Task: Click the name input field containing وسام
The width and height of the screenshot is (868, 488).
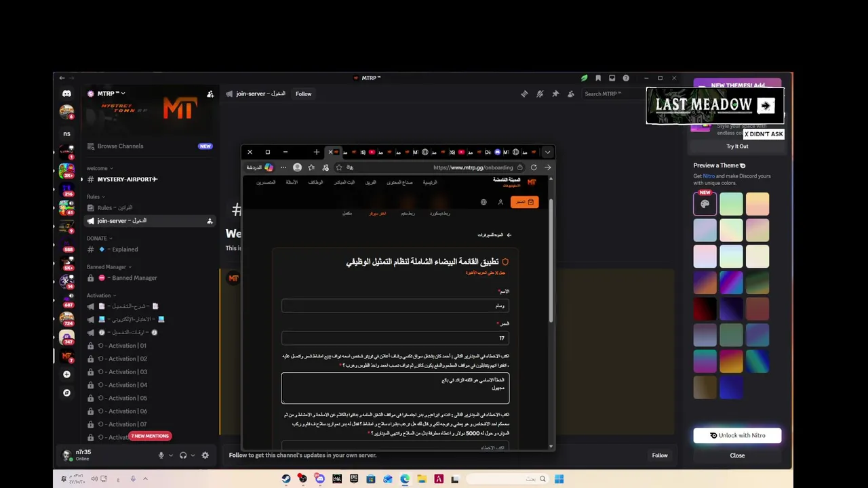Action: 395,306
